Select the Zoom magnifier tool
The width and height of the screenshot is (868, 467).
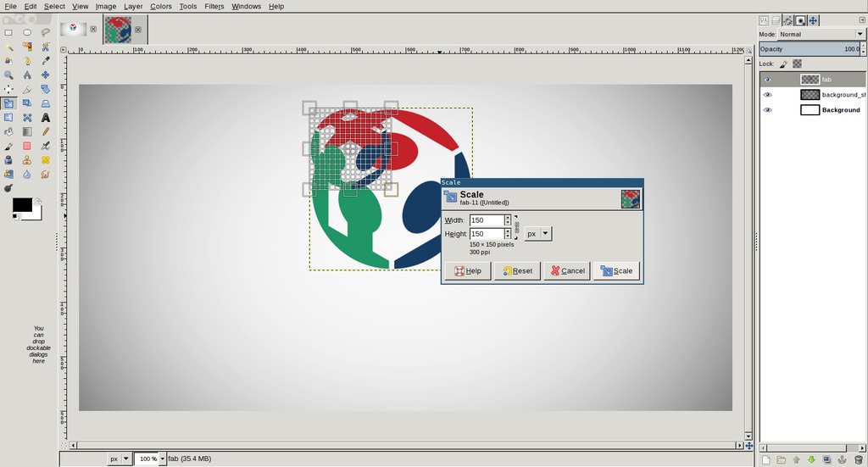[8, 75]
